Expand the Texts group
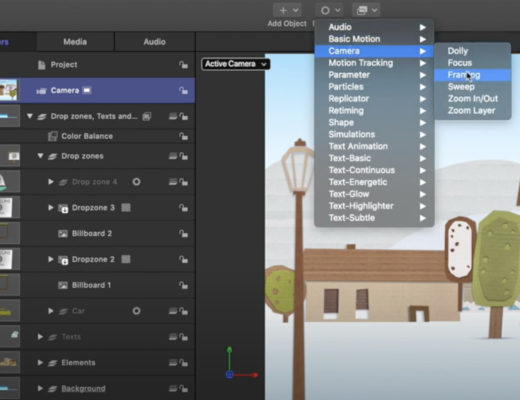520x400 pixels. click(40, 337)
